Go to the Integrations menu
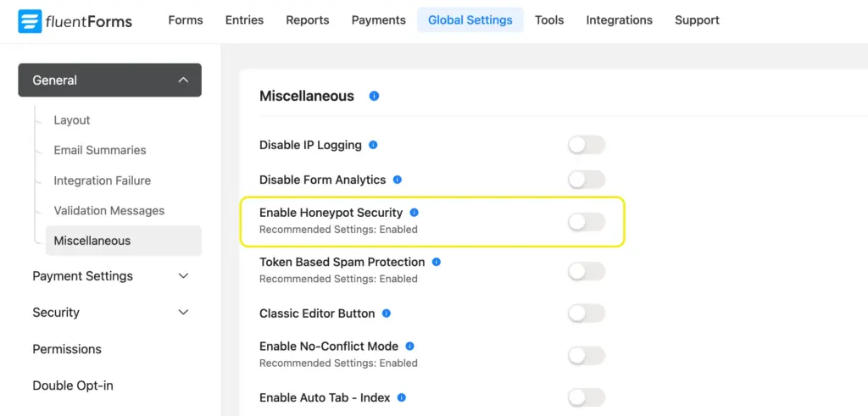868x416 pixels. click(x=619, y=20)
